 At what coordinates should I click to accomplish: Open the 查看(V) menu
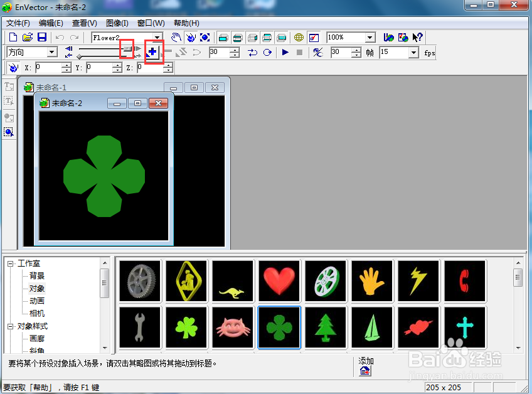(85, 23)
